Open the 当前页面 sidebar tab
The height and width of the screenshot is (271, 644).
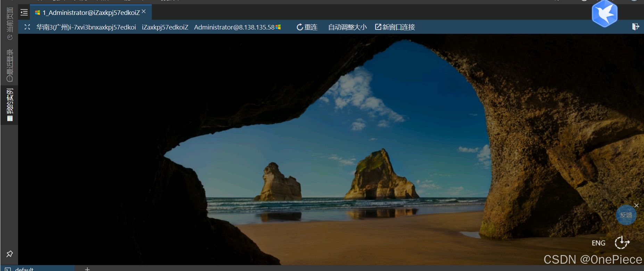tap(9, 24)
